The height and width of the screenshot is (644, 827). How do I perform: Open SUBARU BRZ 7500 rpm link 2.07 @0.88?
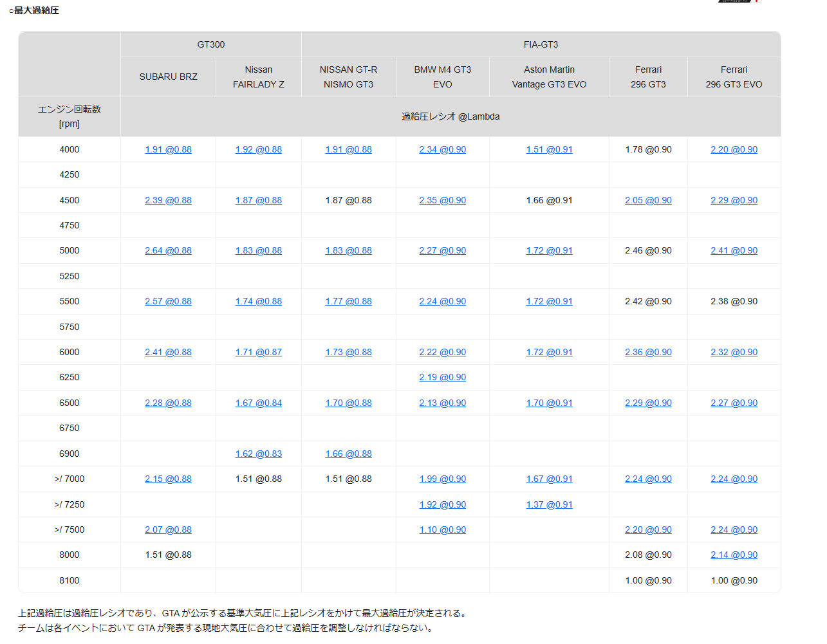168,529
